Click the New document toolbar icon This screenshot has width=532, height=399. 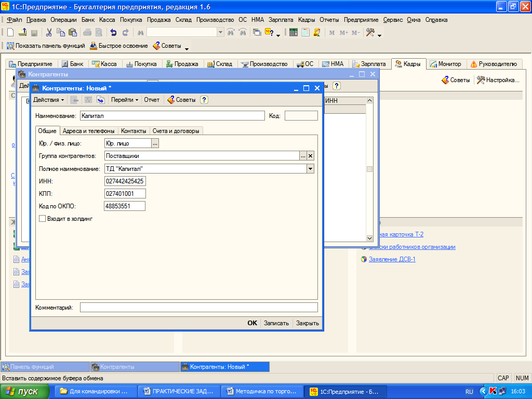[10, 33]
